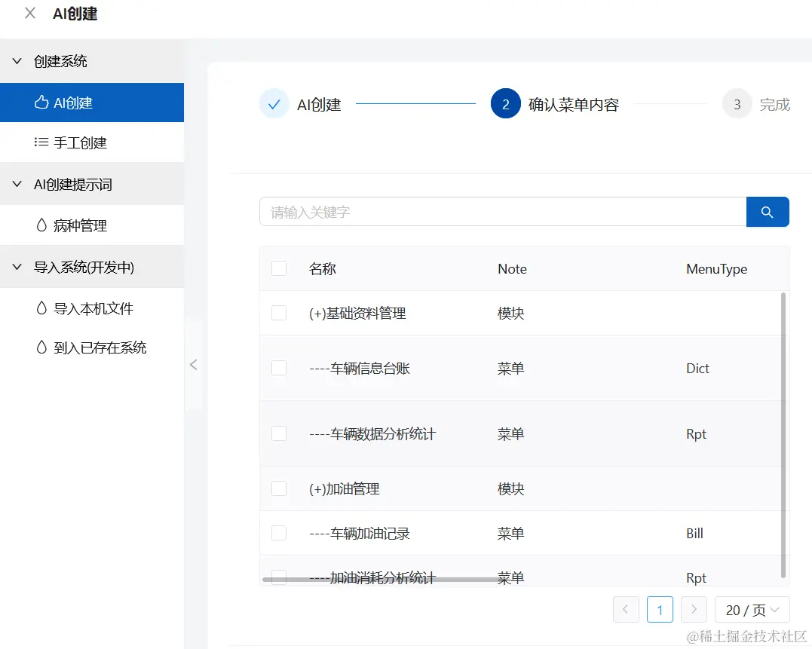The image size is (812, 649).
Task: Click the AI创建 step label in the stepper
Action: click(x=319, y=105)
